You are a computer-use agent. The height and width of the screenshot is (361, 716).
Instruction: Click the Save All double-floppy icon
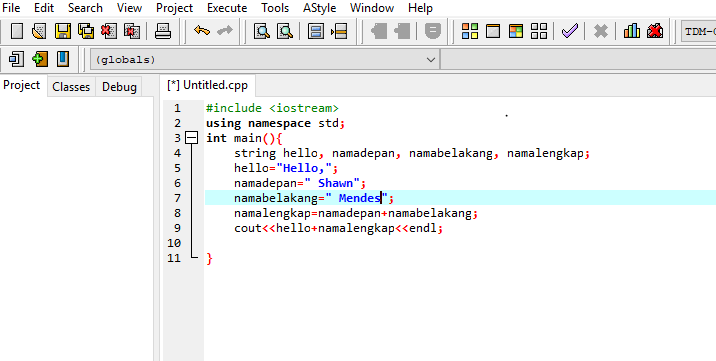(86, 31)
